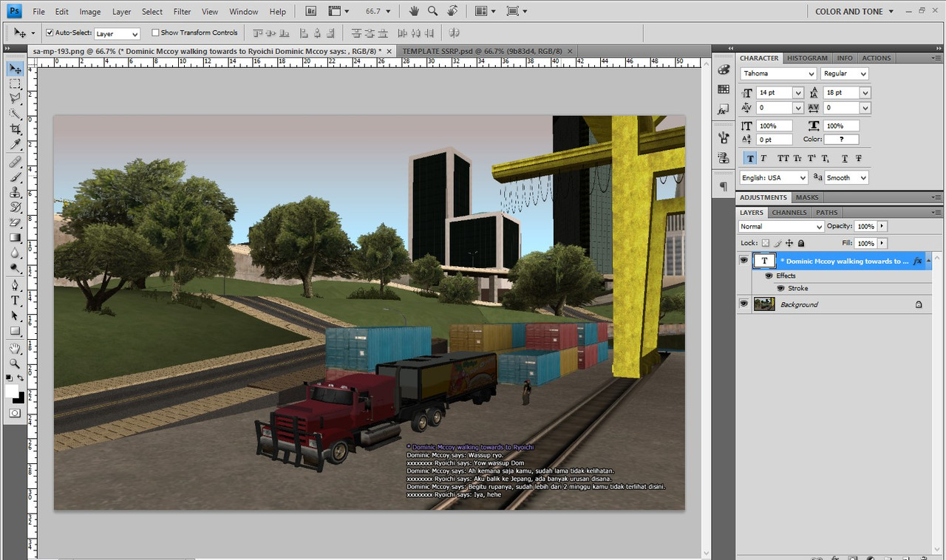The width and height of the screenshot is (946, 560).
Task: Open the COLOR AND TONE workspace switcher
Action: click(x=854, y=11)
